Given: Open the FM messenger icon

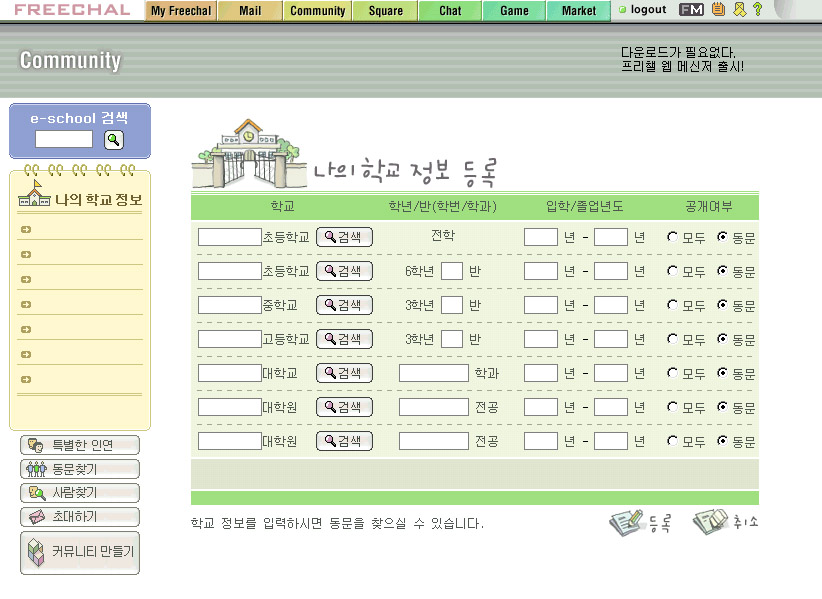Looking at the screenshot, I should click(x=691, y=9).
